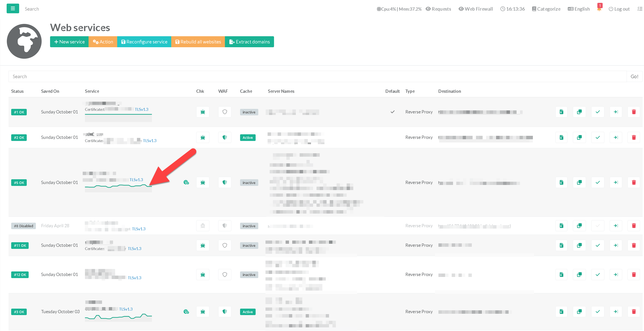Image resolution: width=644 pixels, height=331 pixels.
Task: Click the hamburger menu icon
Action: (x=13, y=9)
